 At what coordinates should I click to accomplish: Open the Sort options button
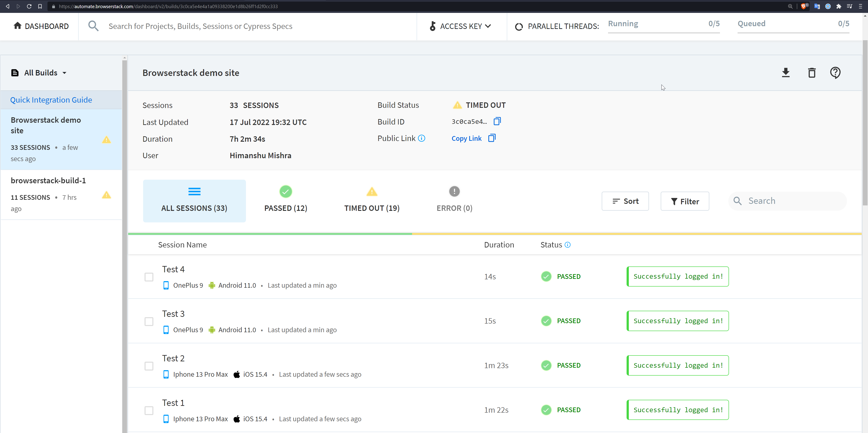click(625, 201)
